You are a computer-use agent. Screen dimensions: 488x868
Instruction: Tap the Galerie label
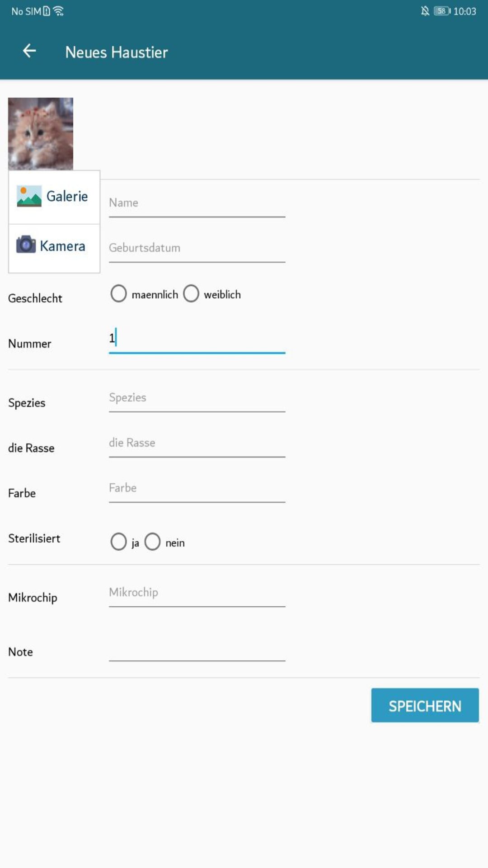67,196
